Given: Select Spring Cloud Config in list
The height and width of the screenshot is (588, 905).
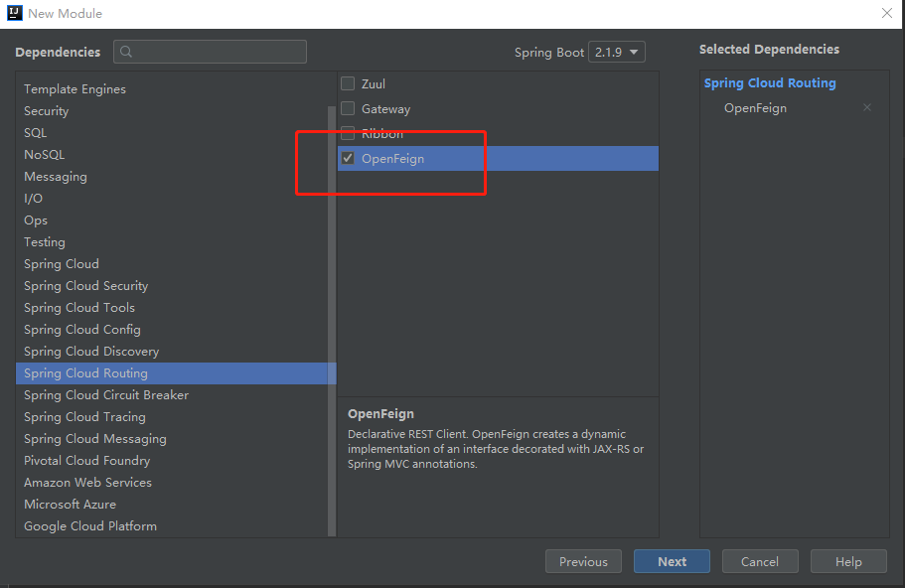Looking at the screenshot, I should point(82,330).
